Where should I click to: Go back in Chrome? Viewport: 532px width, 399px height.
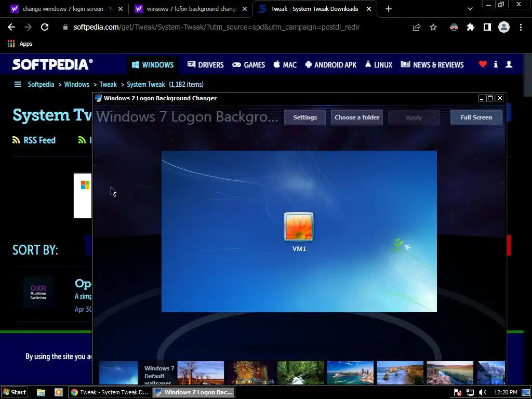(x=11, y=27)
